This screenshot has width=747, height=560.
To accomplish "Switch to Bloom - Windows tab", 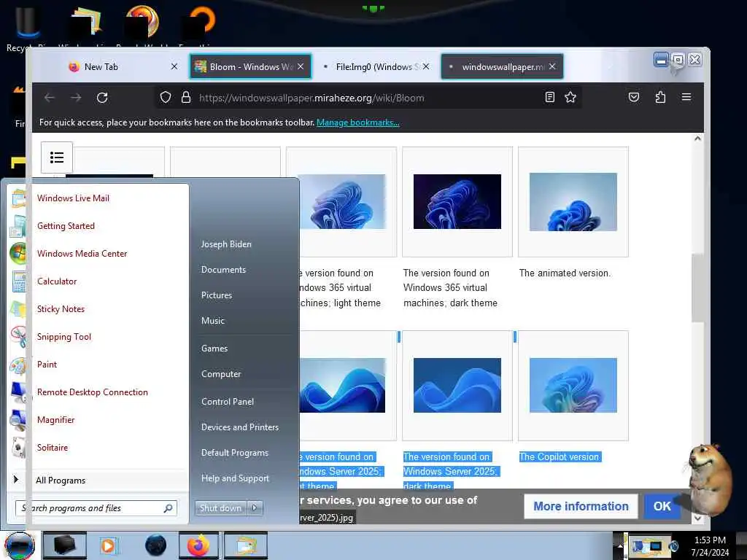I will [251, 66].
